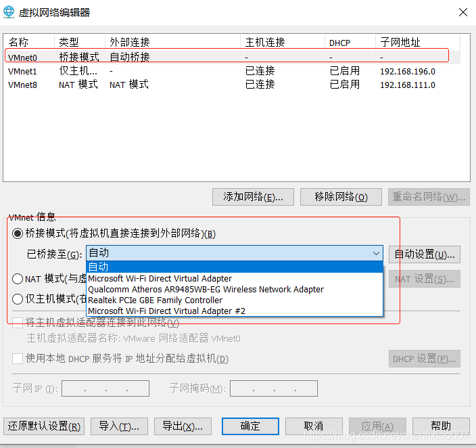The width and height of the screenshot is (476, 448).
Task: Focus the 子网 IP input field
Action: [105, 388]
